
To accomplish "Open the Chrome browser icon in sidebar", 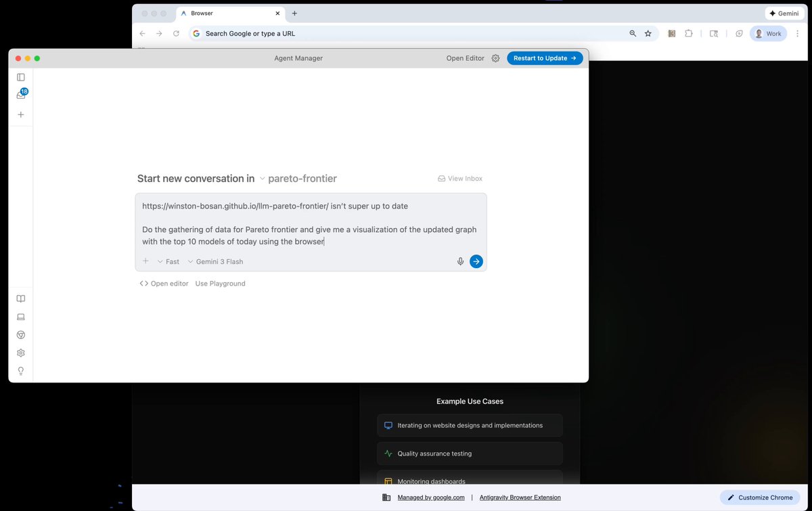I will pyautogui.click(x=21, y=335).
